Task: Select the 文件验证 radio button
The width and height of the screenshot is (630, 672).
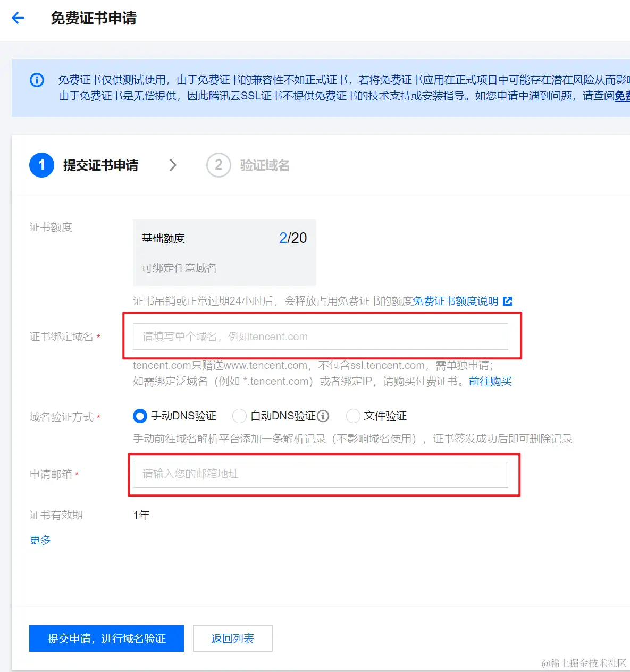Action: [x=353, y=416]
